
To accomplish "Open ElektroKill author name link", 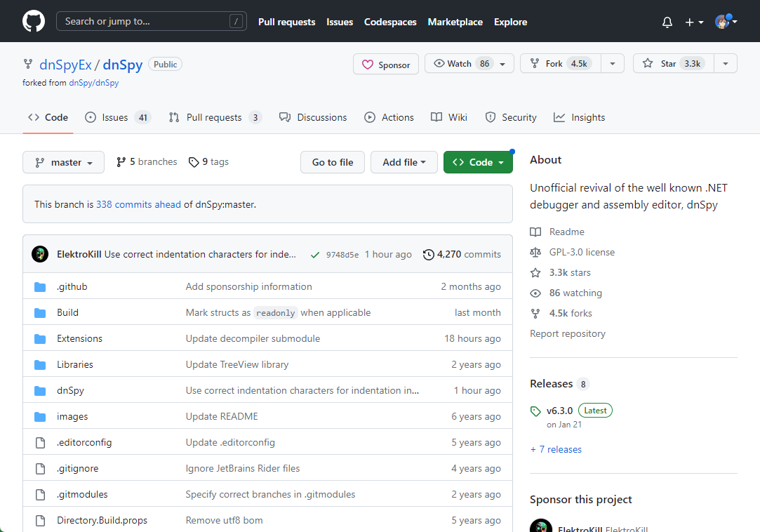I will [79, 254].
